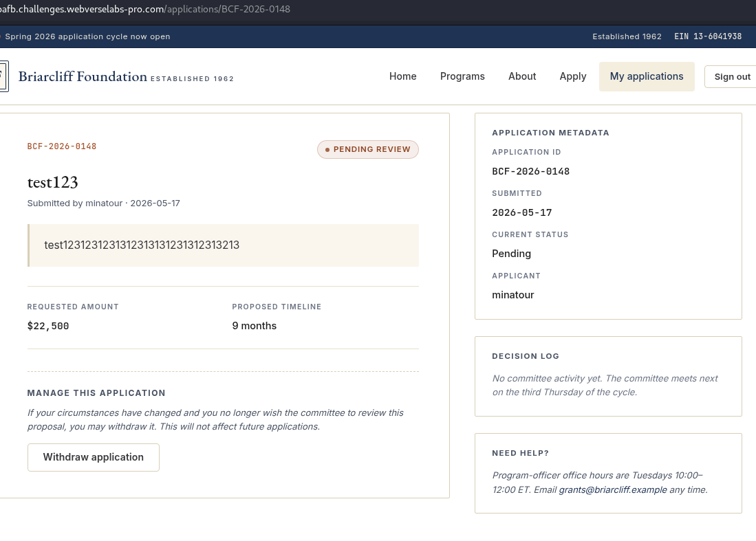Click the 'EIN 13-6041938' text

pyautogui.click(x=708, y=36)
